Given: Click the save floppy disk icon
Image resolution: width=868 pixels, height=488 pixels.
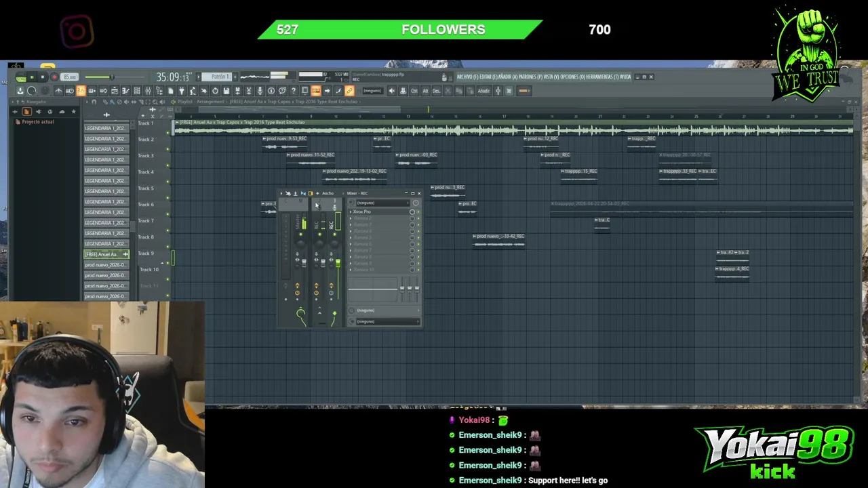Looking at the screenshot, I should (x=226, y=91).
